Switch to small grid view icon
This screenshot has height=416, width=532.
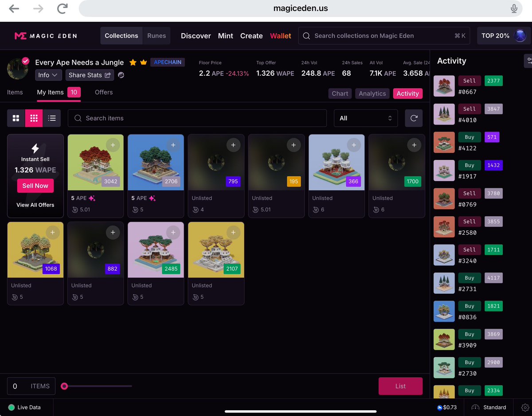pyautogui.click(x=34, y=118)
